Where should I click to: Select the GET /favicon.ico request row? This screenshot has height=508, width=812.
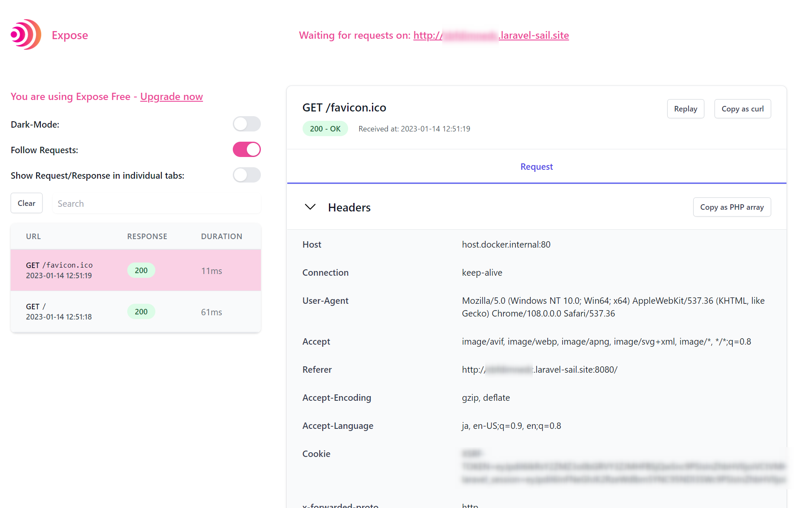136,270
